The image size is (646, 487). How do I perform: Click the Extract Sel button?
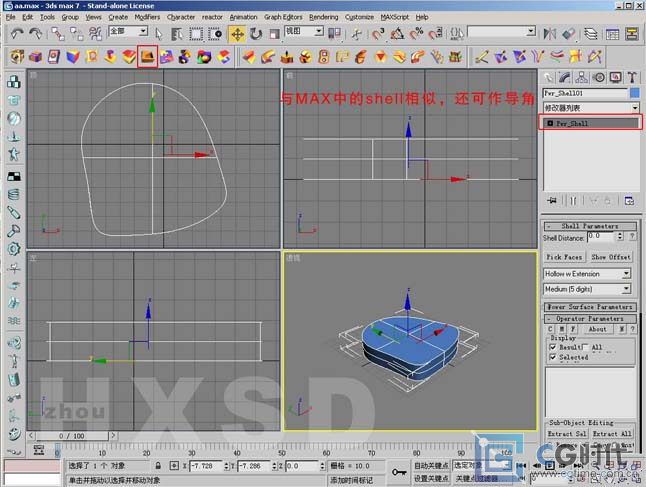click(566, 434)
